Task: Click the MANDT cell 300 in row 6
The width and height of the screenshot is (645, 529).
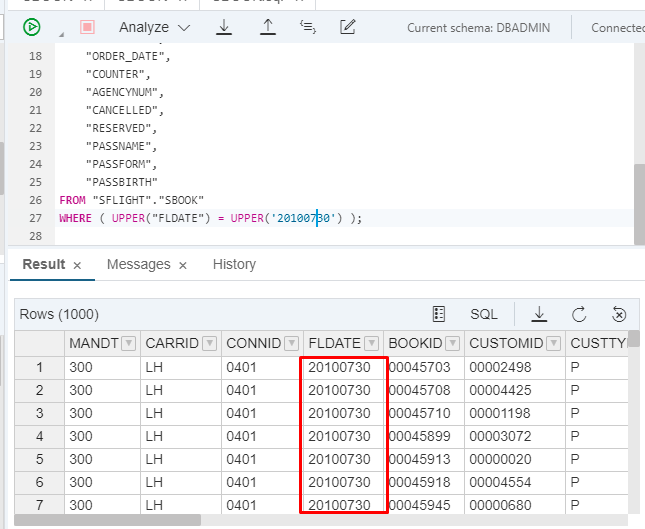Action: pos(102,483)
